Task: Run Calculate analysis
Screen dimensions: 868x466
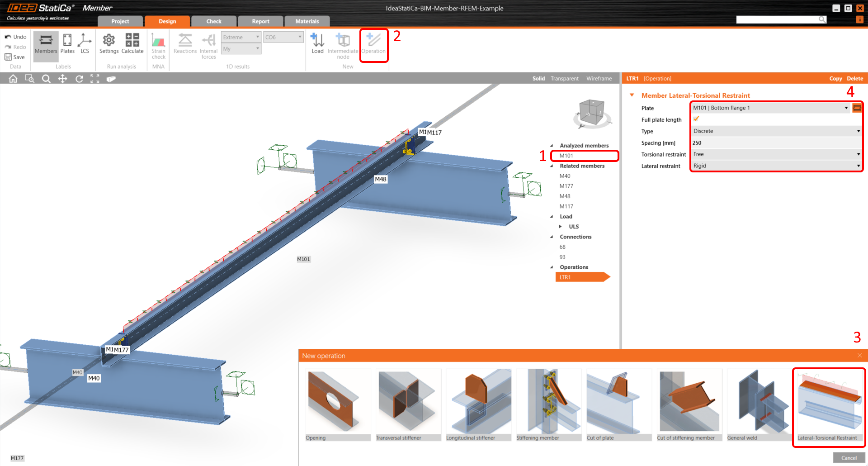Action: tap(132, 44)
